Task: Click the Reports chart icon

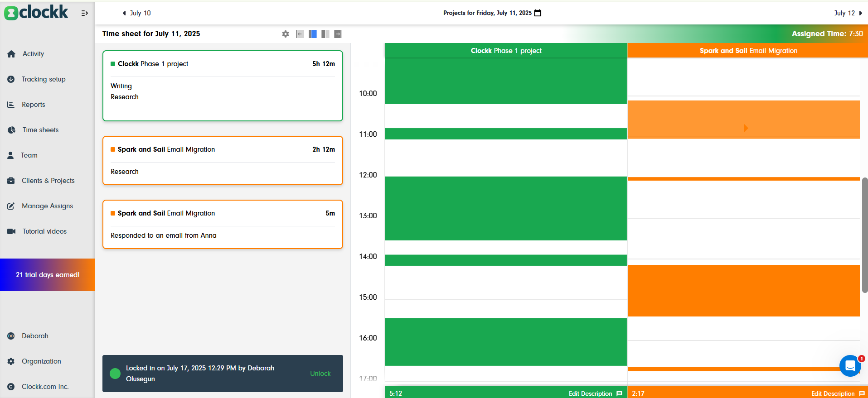Action: click(x=11, y=105)
